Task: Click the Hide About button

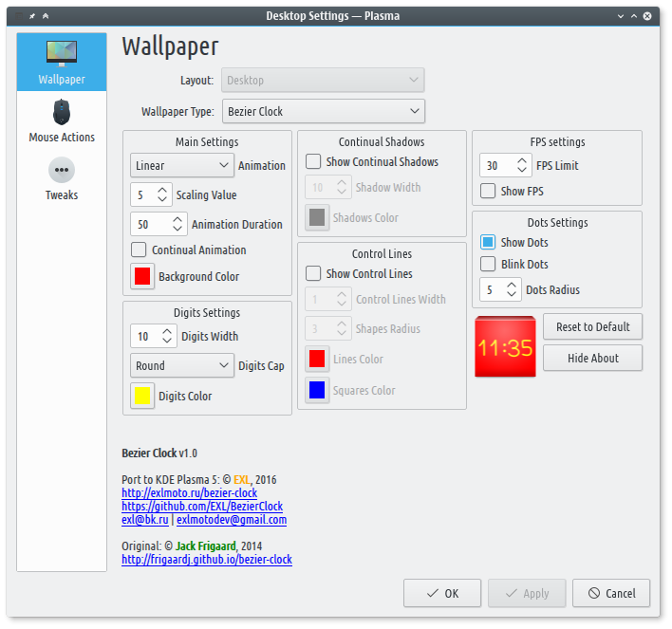Action: tap(592, 358)
